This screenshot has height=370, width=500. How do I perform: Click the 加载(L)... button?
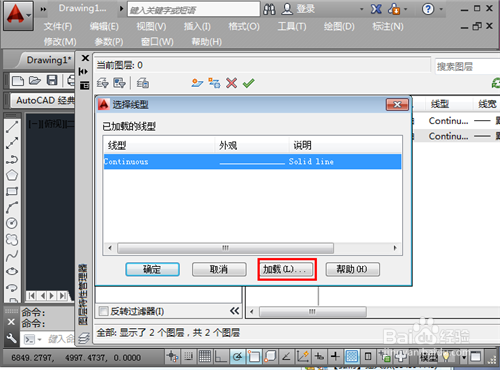286,269
